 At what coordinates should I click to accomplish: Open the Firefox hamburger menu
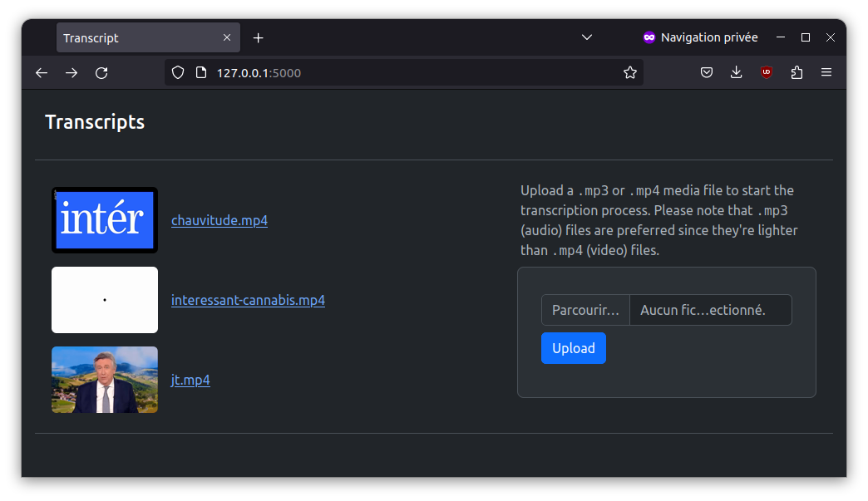pyautogui.click(x=826, y=72)
